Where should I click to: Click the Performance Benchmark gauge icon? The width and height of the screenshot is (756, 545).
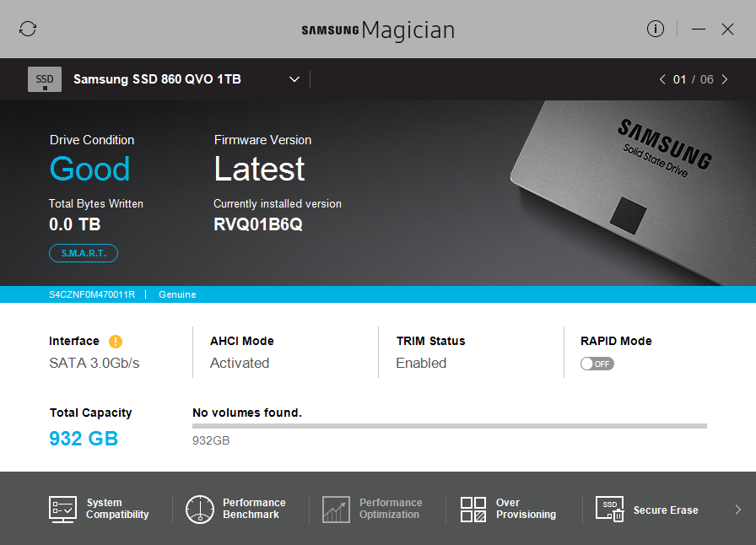pyautogui.click(x=200, y=510)
